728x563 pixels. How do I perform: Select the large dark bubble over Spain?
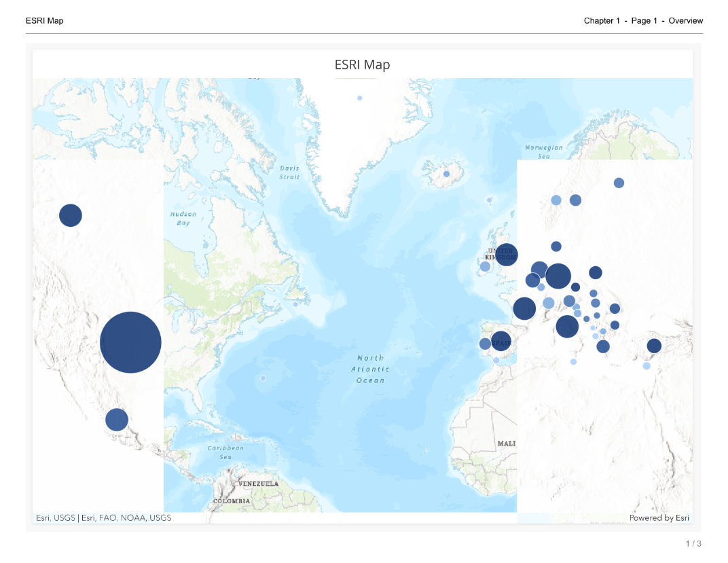pyautogui.click(x=501, y=341)
